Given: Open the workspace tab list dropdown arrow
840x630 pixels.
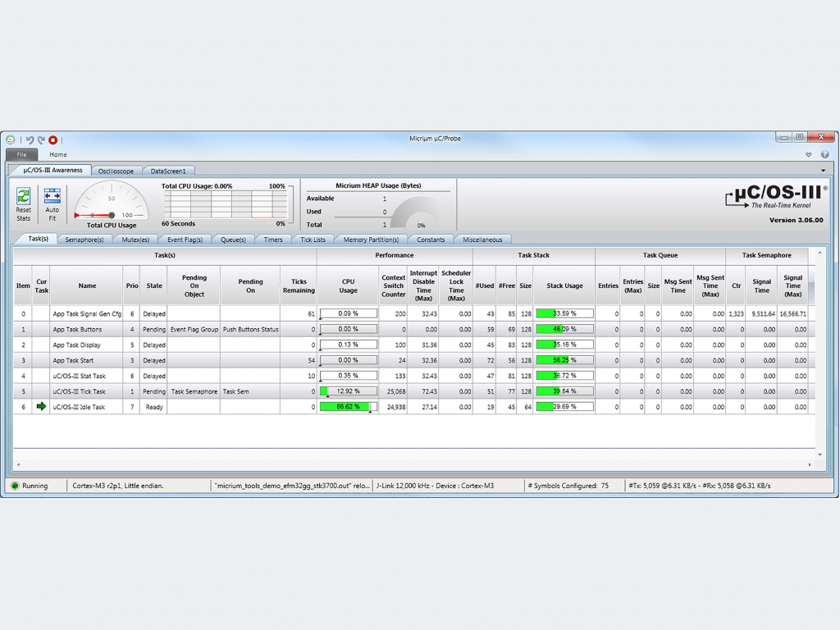Looking at the screenshot, I should click(824, 171).
